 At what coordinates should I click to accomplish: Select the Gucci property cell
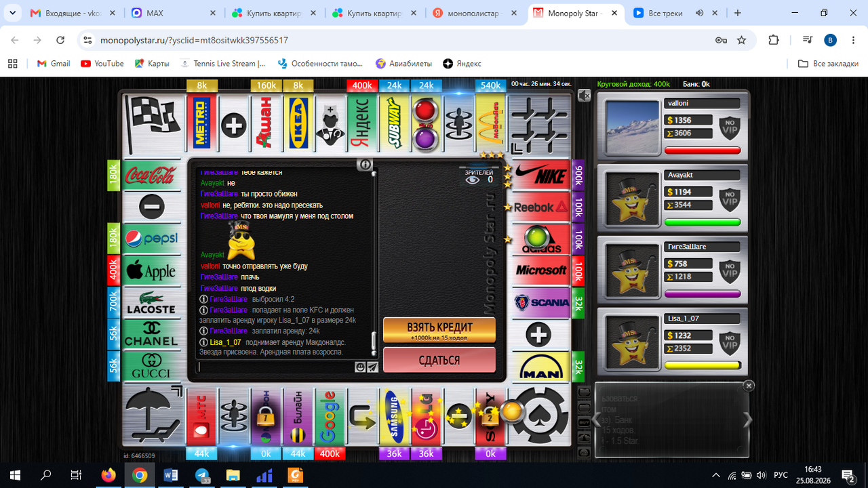click(x=151, y=367)
